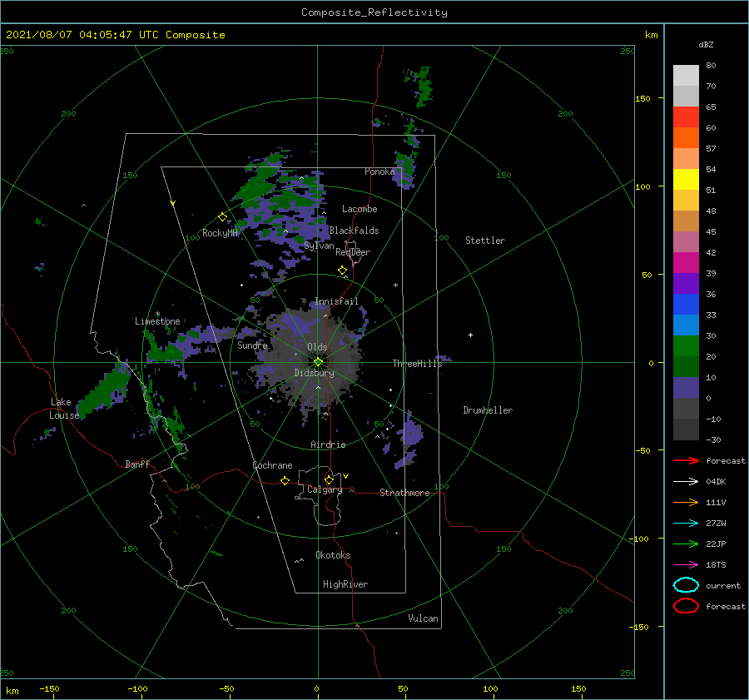749x700 pixels.
Task: Pick the purple 36-39 dBZ color swatch
Action: (x=686, y=283)
